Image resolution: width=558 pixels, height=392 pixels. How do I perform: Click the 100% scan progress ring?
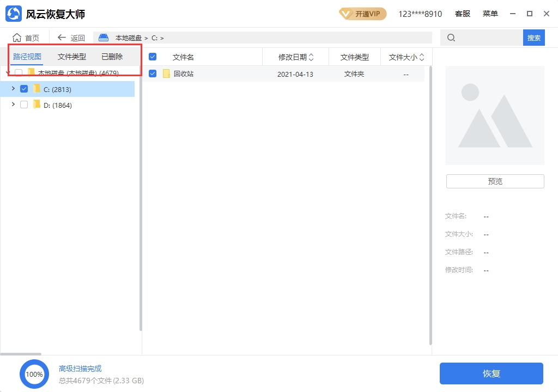pos(34,374)
